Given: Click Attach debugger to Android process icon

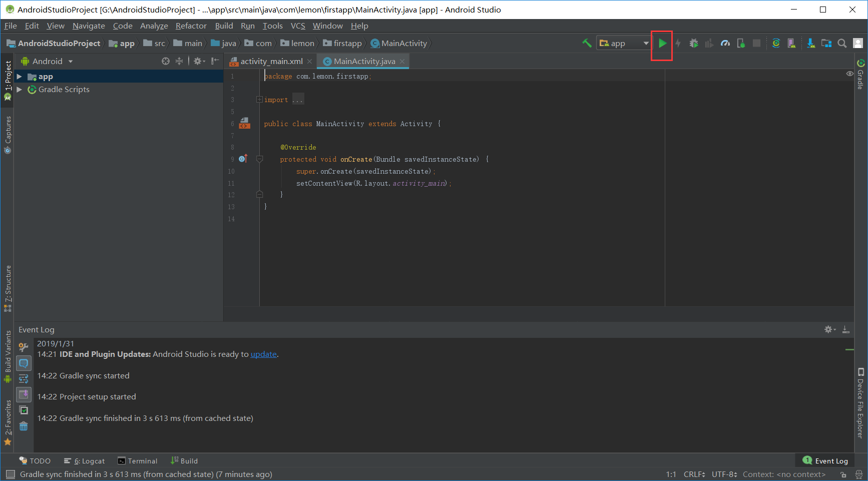Looking at the screenshot, I should point(741,44).
